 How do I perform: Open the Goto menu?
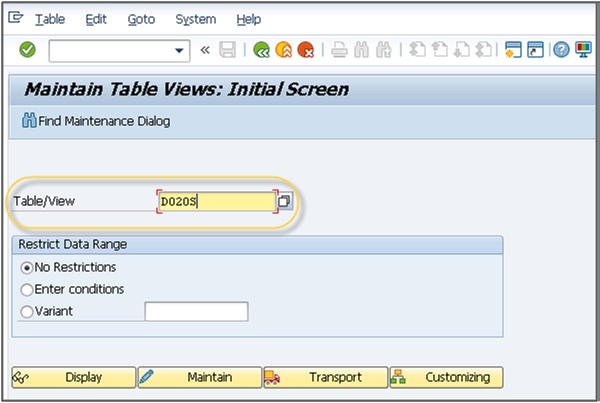click(141, 19)
